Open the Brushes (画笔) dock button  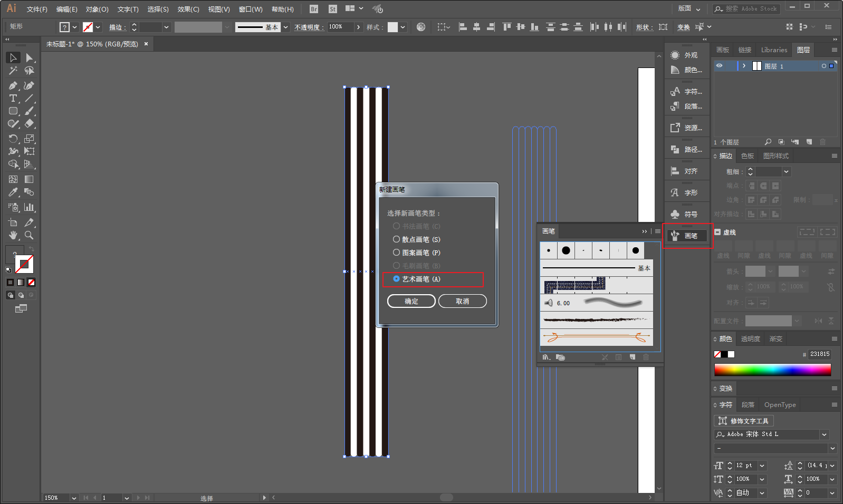tap(687, 236)
